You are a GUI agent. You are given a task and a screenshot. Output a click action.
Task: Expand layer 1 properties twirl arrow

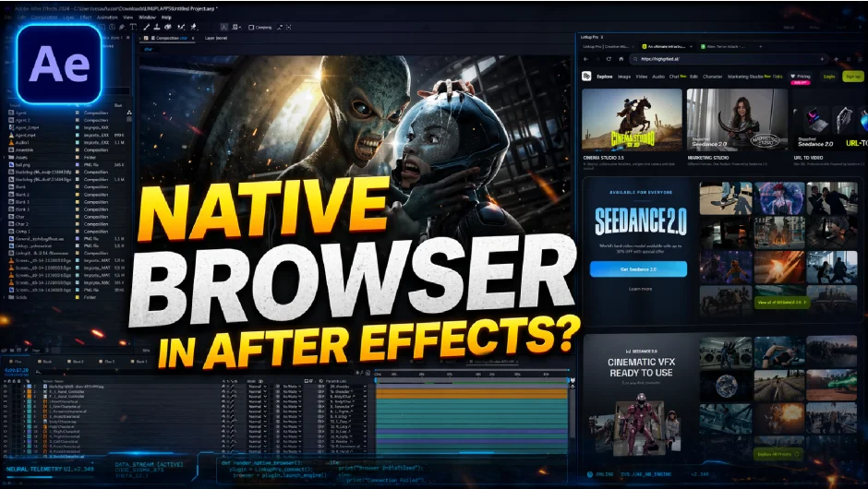[x=24, y=386]
